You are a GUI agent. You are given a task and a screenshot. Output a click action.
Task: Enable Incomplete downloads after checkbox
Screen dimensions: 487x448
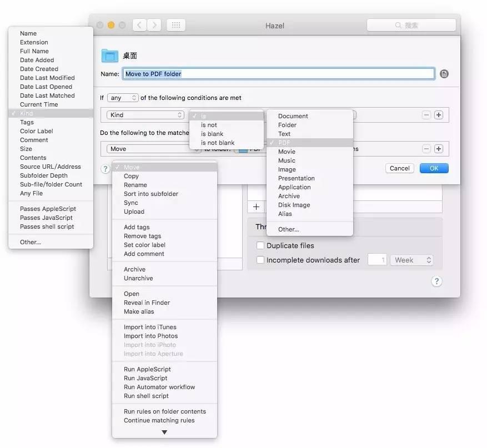tap(260, 260)
